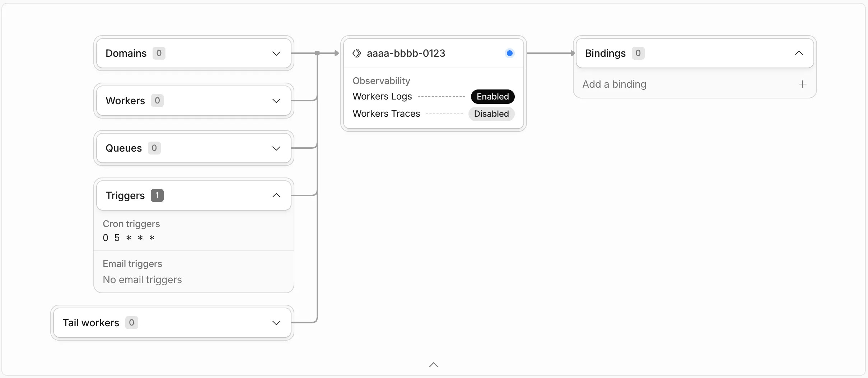Click the Bindings label

pyautogui.click(x=605, y=53)
